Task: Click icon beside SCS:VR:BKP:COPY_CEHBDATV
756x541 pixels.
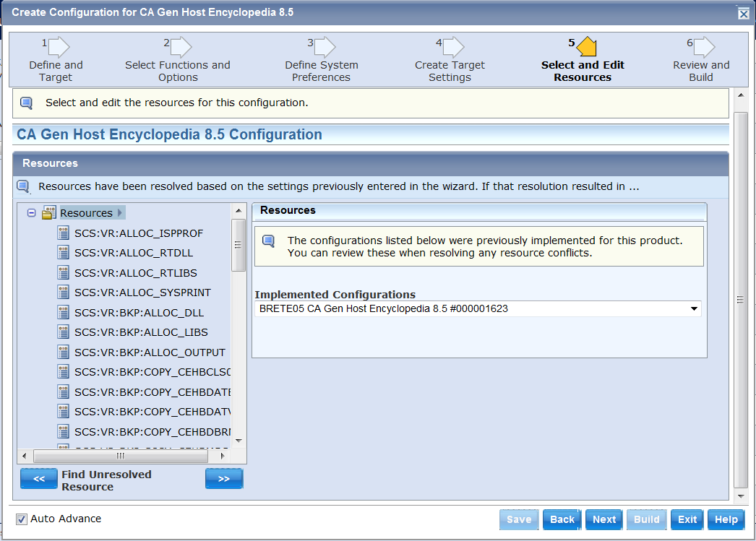Action: click(x=63, y=412)
